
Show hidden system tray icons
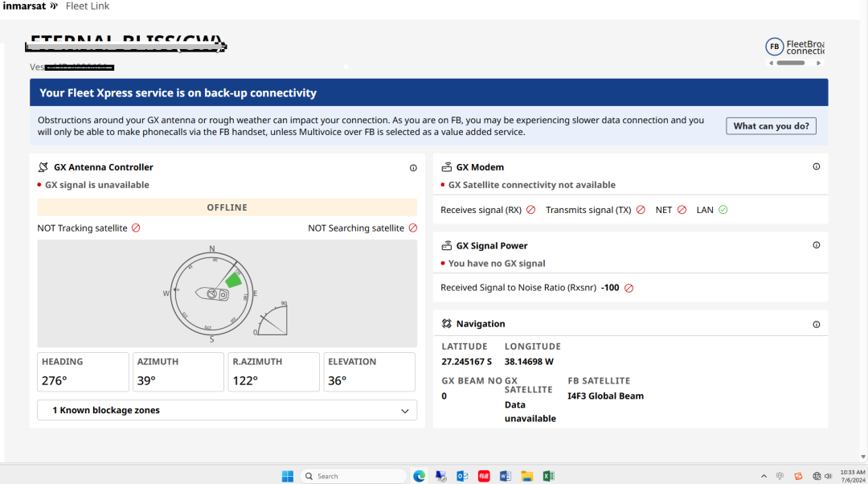click(764, 476)
